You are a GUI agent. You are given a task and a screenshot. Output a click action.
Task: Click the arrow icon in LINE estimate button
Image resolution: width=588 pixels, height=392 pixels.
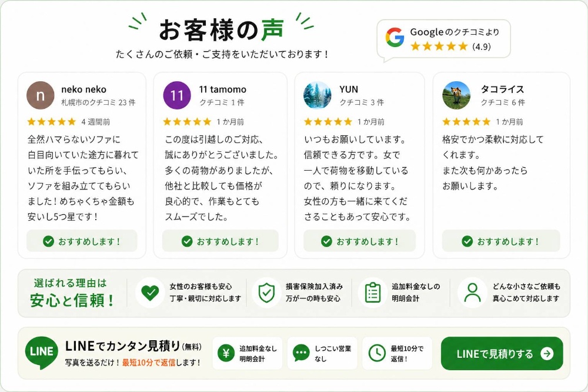[547, 354]
